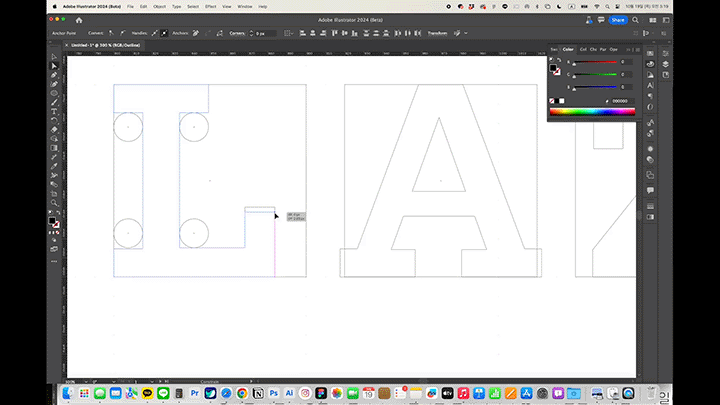The width and height of the screenshot is (720, 405).
Task: Open the zoom level dropdown in status bar
Action: click(85, 382)
